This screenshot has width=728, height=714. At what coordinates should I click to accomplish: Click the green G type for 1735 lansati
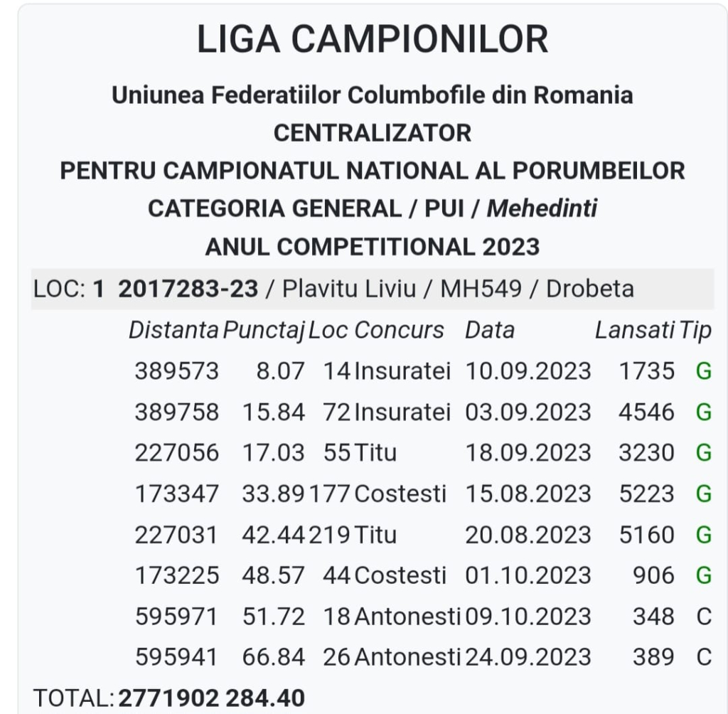[x=704, y=371]
